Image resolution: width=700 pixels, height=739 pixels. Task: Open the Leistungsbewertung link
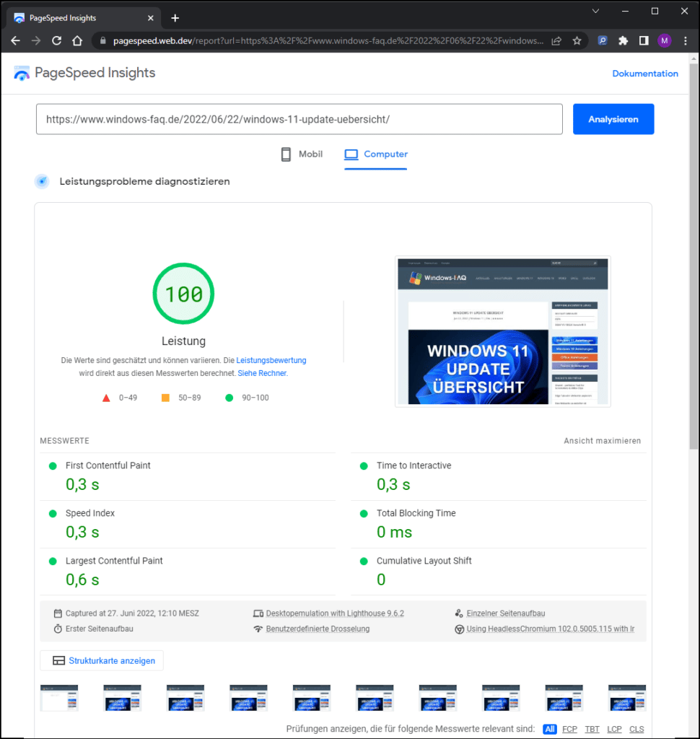(271, 360)
